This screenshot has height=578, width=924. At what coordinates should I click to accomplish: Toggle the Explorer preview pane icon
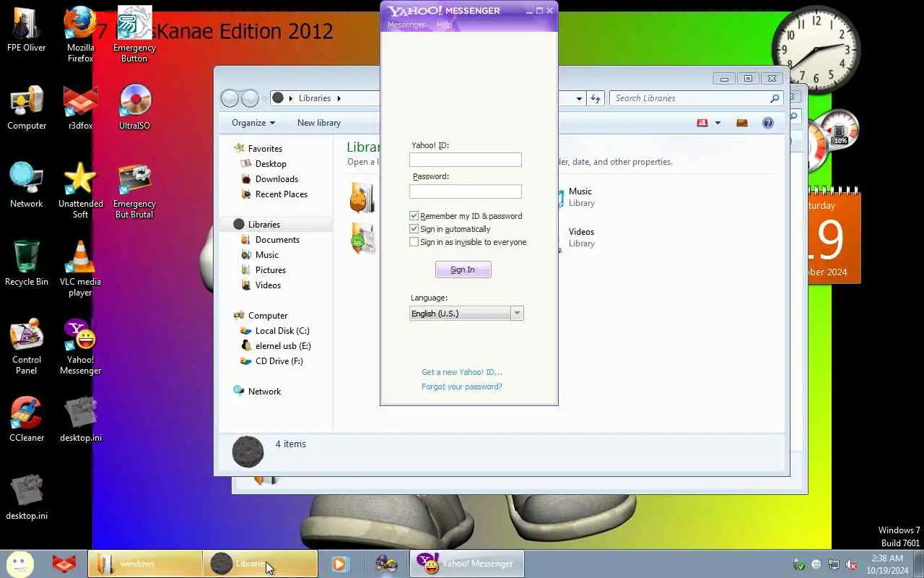pos(741,123)
